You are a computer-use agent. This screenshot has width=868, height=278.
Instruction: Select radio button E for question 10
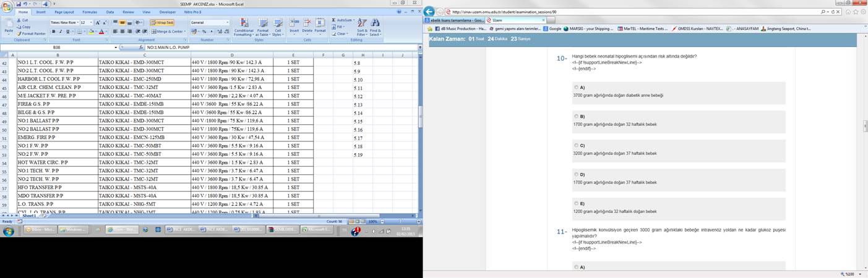[576, 203]
